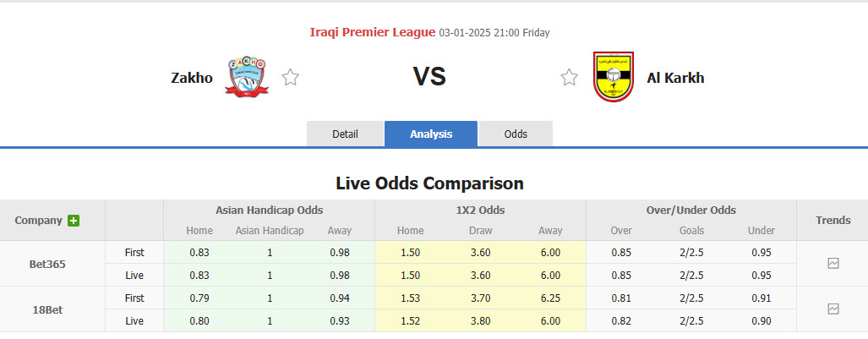This screenshot has height=339, width=868.
Task: Click the Al Karkh team name
Action: point(675,78)
